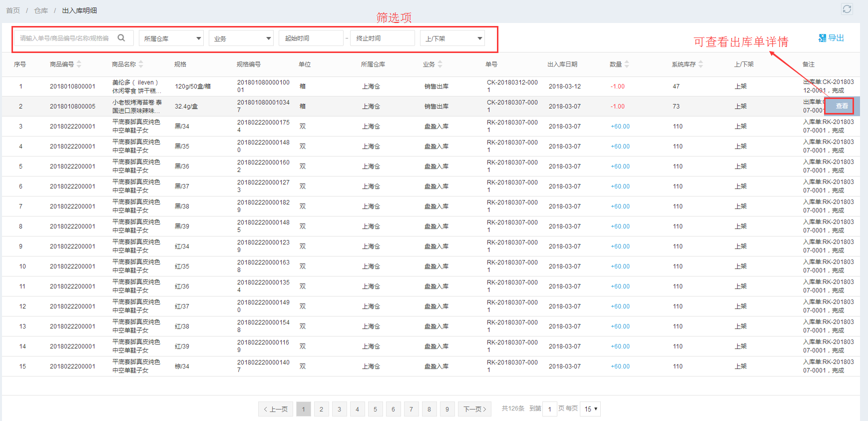Click the 出入库明细 breadcrumb item
The image size is (868, 421).
coord(79,10)
